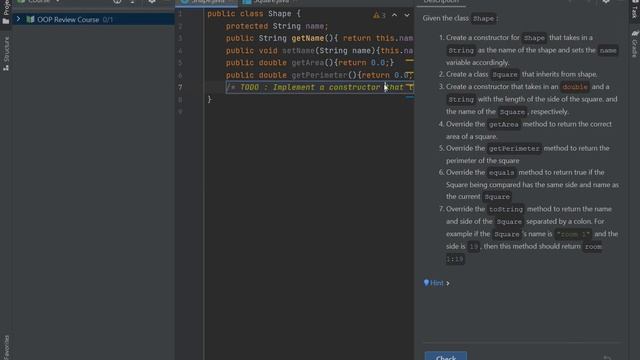Open project panel settings gear
The width and height of the screenshot is (640, 360).
(x=152, y=2)
